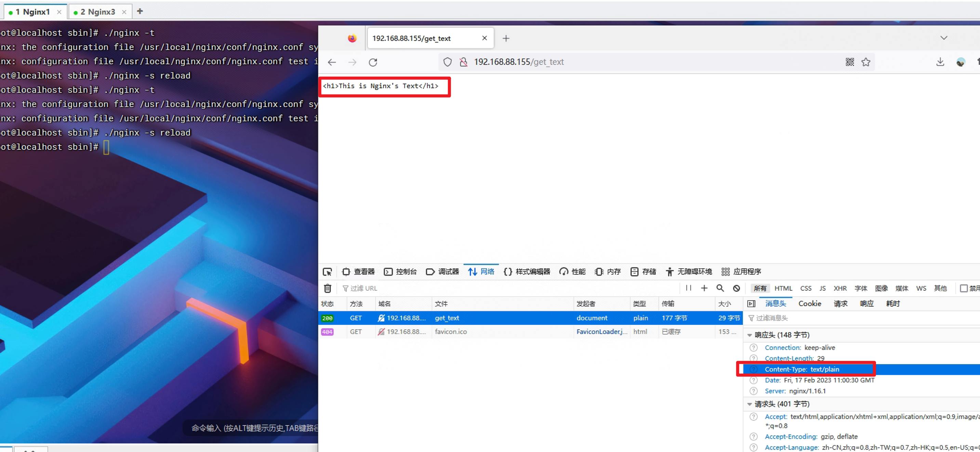Image resolution: width=980 pixels, height=452 pixels.
Task: Open the request blocking icon
Action: 737,288
